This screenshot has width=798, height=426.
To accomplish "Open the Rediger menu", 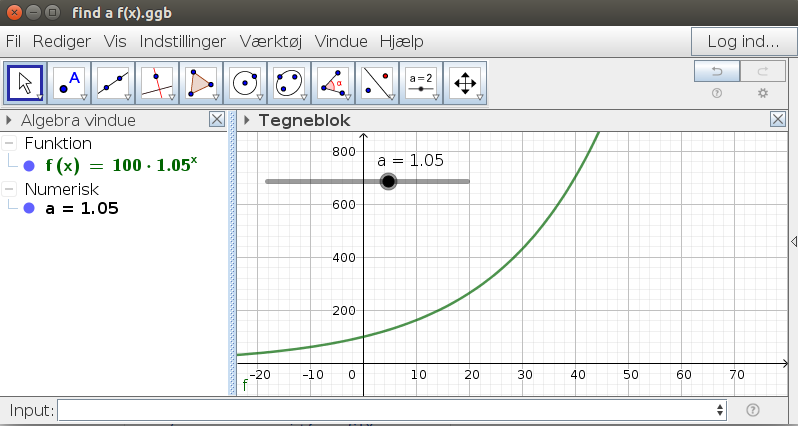I will (62, 41).
